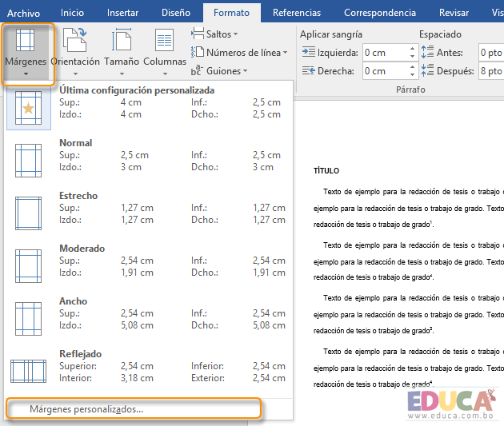Switch to the Diseño tab
504x426 pixels.
pyautogui.click(x=176, y=13)
